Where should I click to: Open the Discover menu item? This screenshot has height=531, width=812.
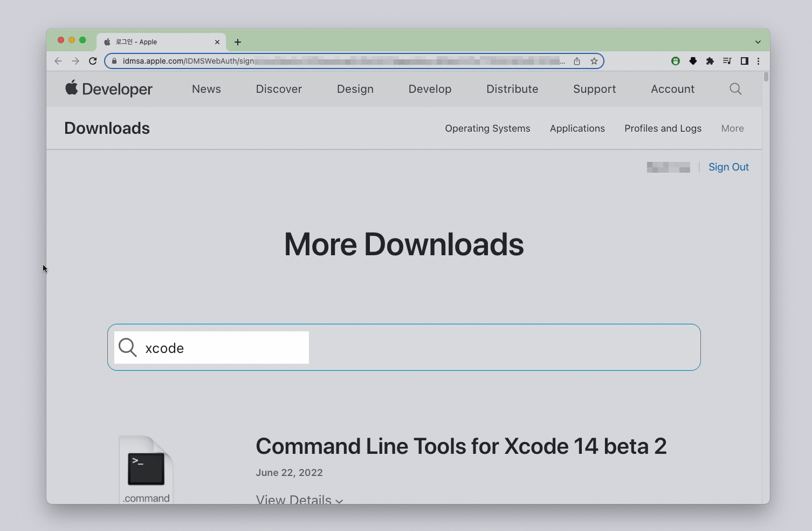(x=279, y=89)
